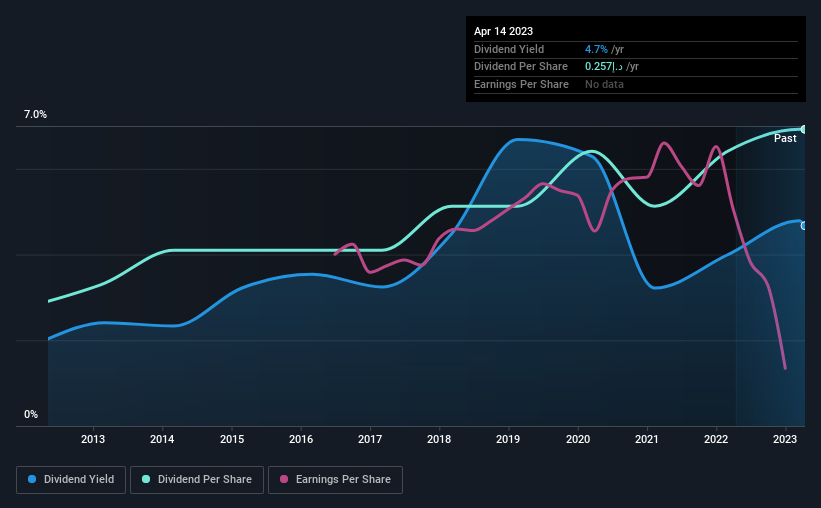Toggle the Earnings Per Share legend button
Screen dimensions: 821x508
335,480
